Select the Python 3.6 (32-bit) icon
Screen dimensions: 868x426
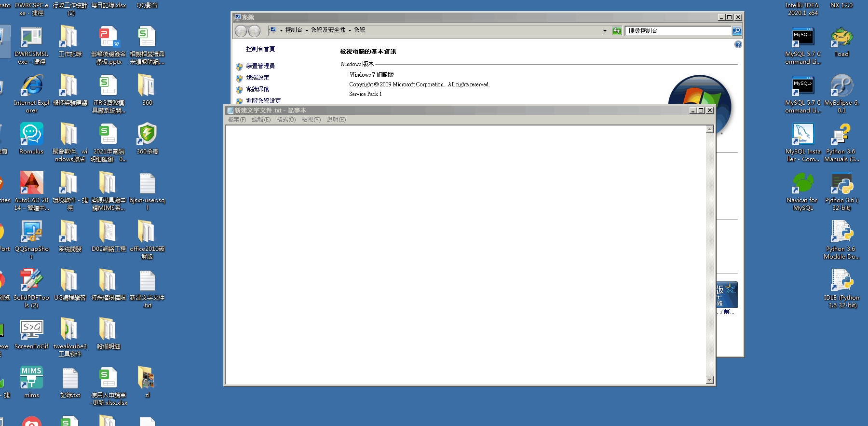tap(841, 192)
